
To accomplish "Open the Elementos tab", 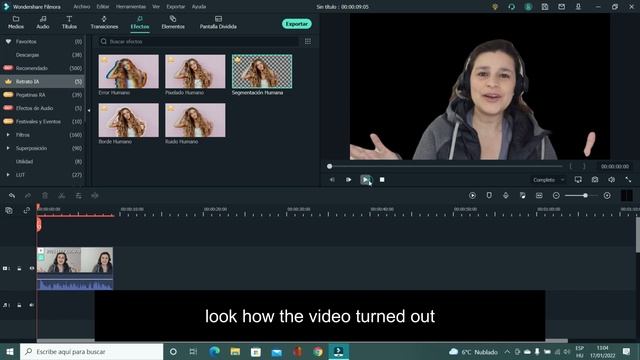I will pyautogui.click(x=173, y=22).
